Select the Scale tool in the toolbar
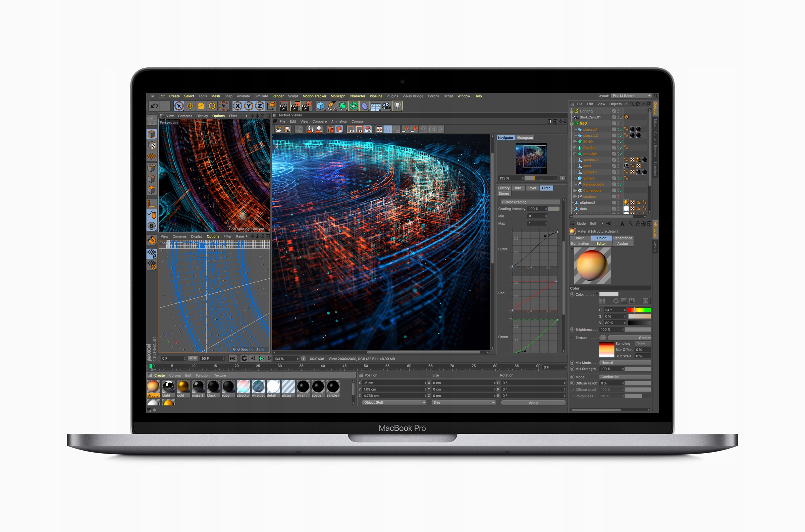Screen dimensions: 805x532 tap(201, 106)
